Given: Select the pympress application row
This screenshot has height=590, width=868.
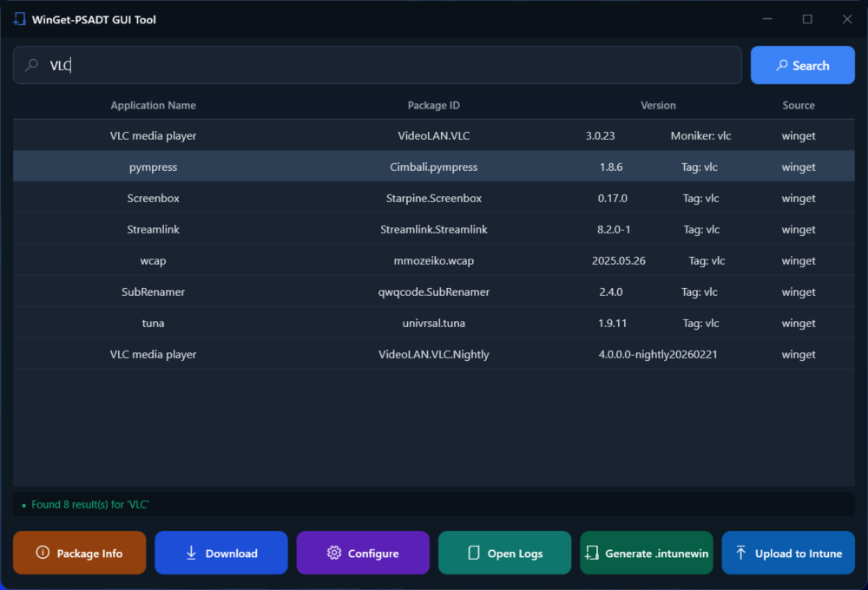Looking at the screenshot, I should point(434,167).
